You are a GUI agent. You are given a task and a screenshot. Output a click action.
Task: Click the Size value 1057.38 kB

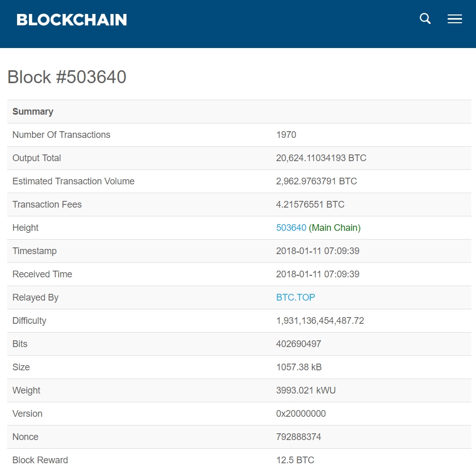299,367
